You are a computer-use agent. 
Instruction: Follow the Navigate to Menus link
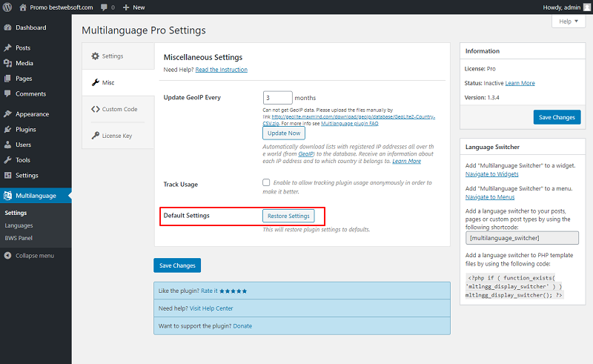point(490,197)
